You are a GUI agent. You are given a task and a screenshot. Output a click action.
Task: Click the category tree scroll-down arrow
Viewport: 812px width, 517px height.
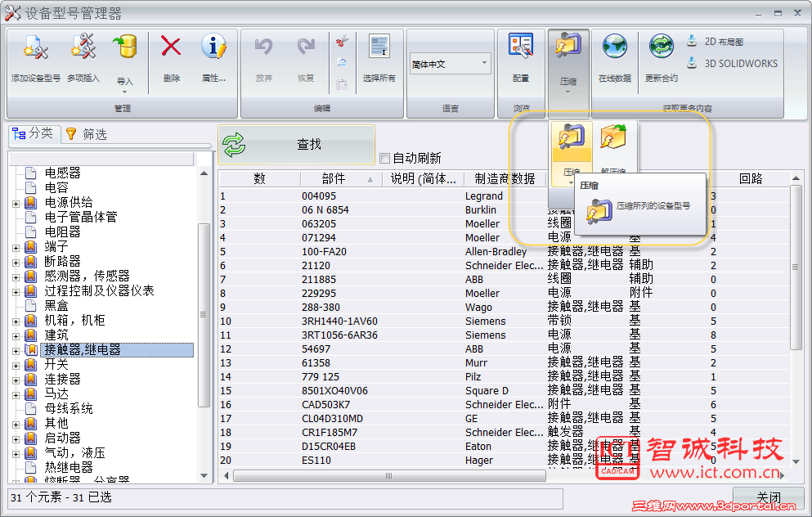[x=204, y=475]
